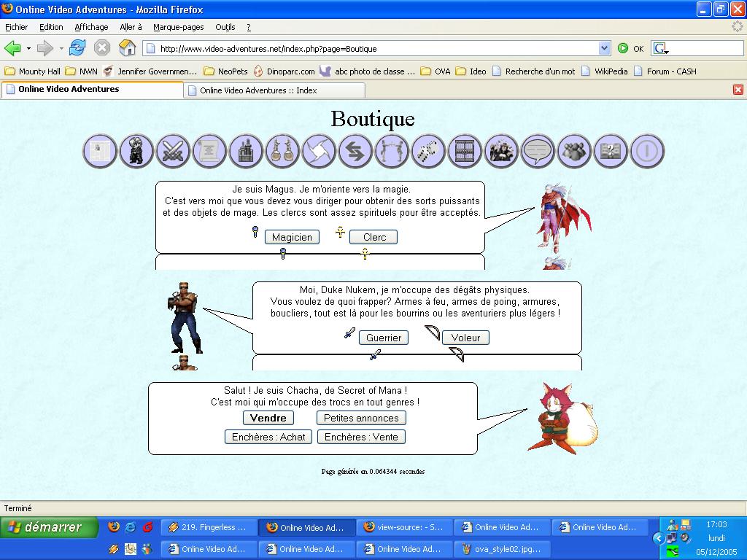Click the power logout icon
The height and width of the screenshot is (560, 747).
pyautogui.click(x=647, y=152)
